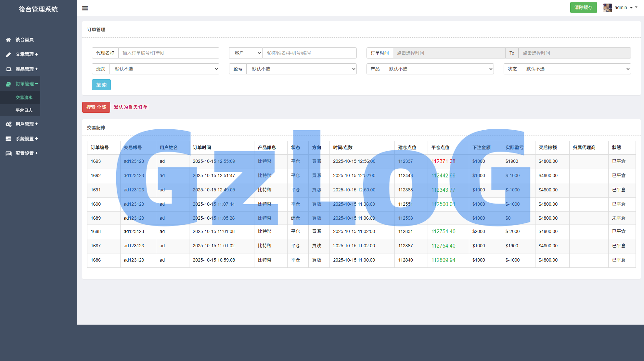644x361 pixels.
Task: Click the red 搜索 全部 button
Action: coord(96,107)
